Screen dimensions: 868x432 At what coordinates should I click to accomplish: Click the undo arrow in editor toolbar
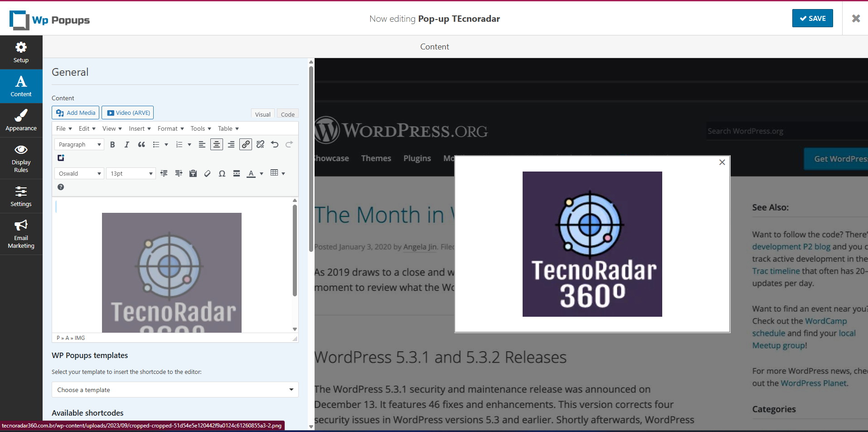click(x=275, y=144)
